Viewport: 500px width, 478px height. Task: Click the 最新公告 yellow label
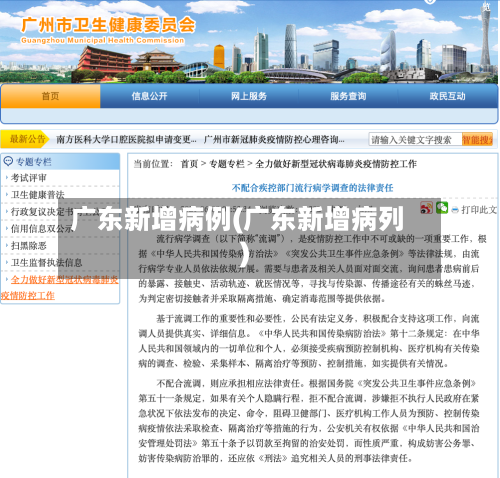click(25, 139)
